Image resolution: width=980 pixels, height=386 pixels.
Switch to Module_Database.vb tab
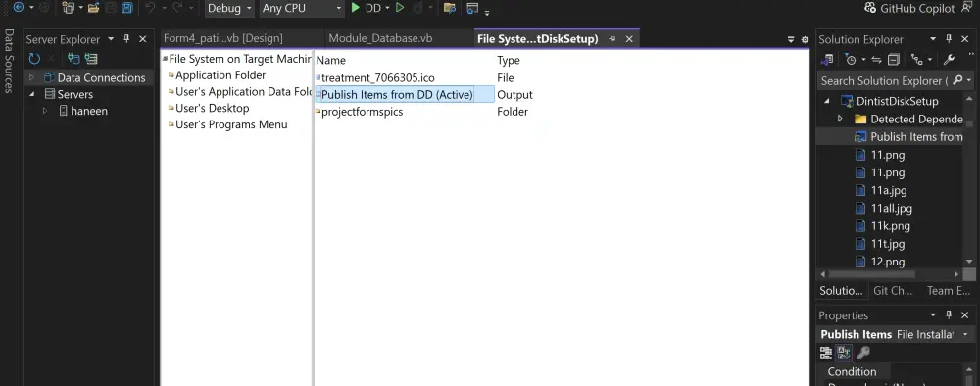[x=380, y=38]
